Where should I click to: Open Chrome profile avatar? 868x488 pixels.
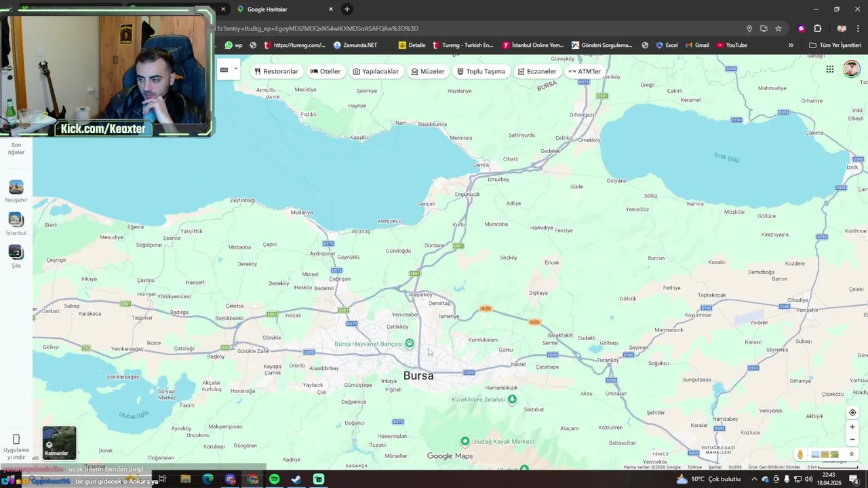(842, 28)
